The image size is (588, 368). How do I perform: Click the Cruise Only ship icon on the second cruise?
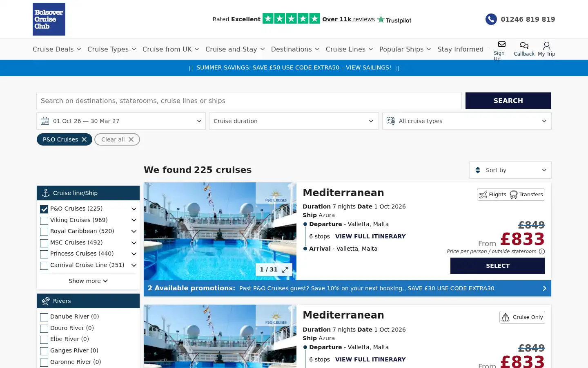506,317
